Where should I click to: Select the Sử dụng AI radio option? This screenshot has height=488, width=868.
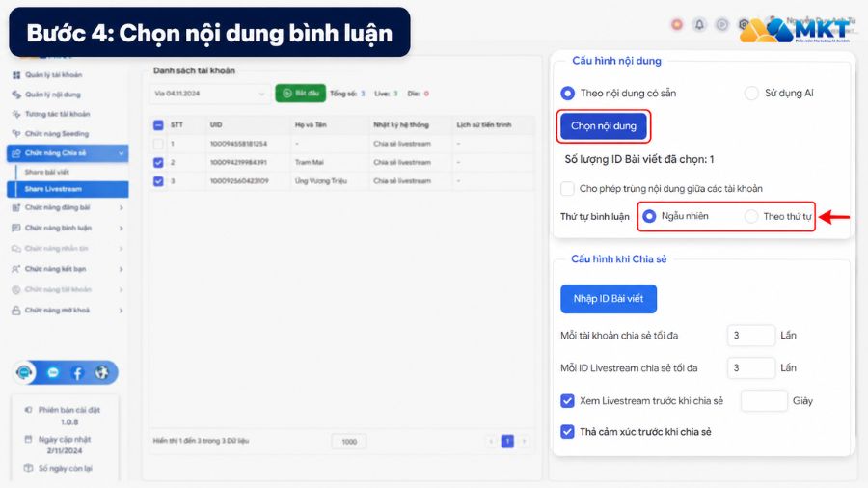pyautogui.click(x=751, y=93)
